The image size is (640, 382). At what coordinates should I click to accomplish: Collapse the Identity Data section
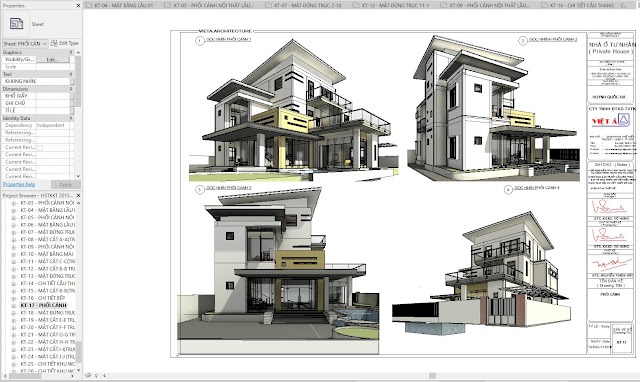pyautogui.click(x=71, y=118)
